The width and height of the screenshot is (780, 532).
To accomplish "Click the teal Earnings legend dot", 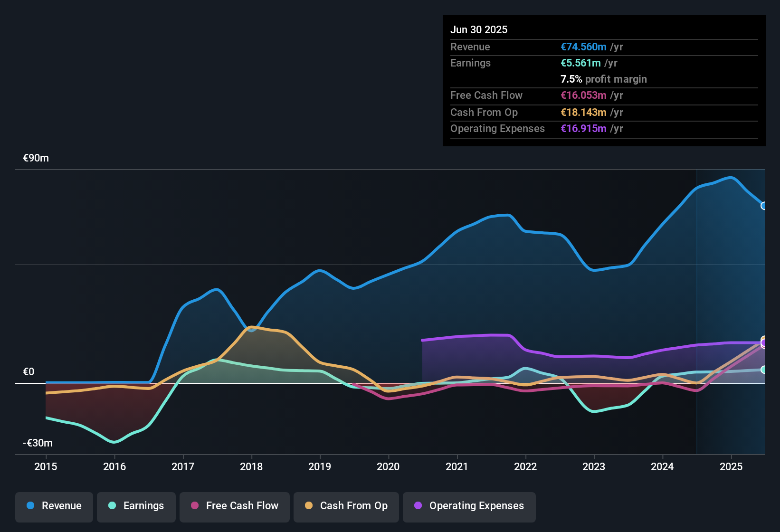I will [112, 506].
